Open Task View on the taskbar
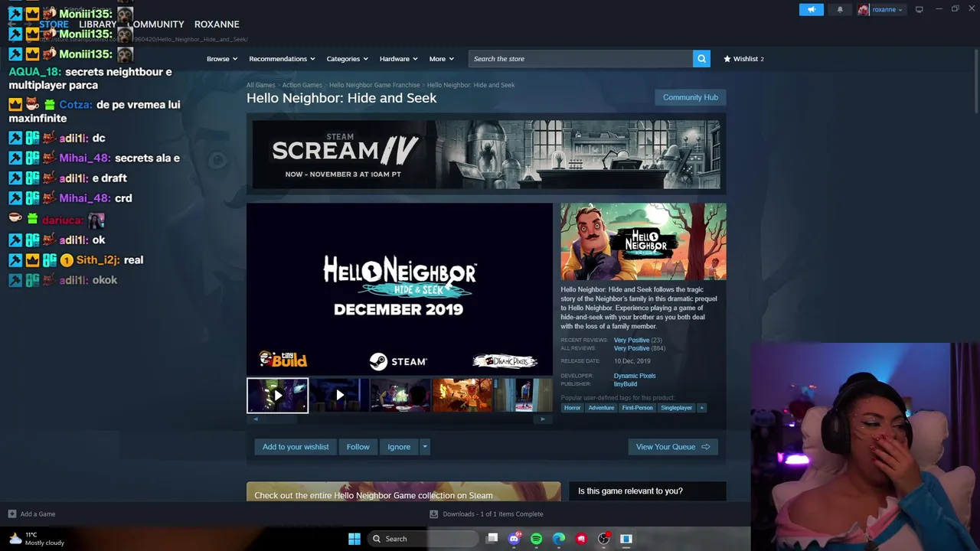 (492, 539)
